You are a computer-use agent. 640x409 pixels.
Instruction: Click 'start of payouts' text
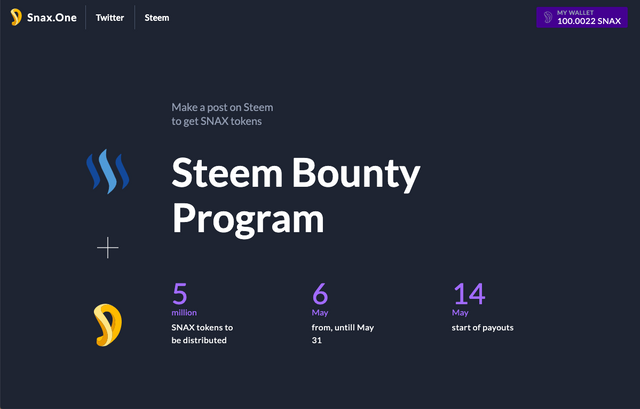pyautogui.click(x=482, y=327)
